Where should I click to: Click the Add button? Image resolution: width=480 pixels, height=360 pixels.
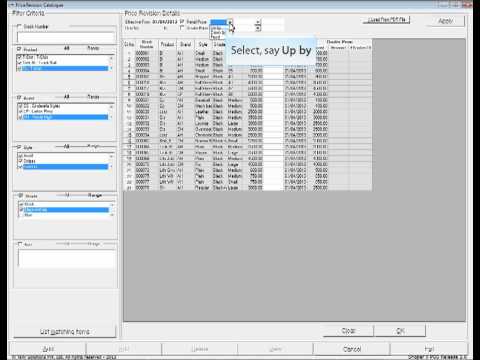tap(48, 349)
